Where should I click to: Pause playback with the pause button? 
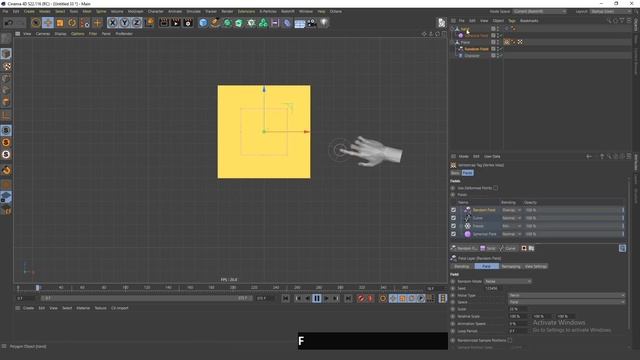click(x=317, y=299)
